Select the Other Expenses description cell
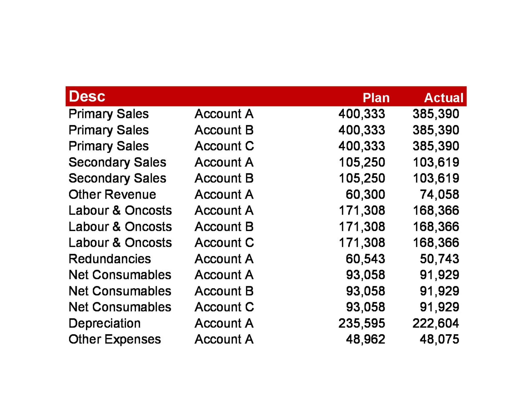 click(114, 340)
